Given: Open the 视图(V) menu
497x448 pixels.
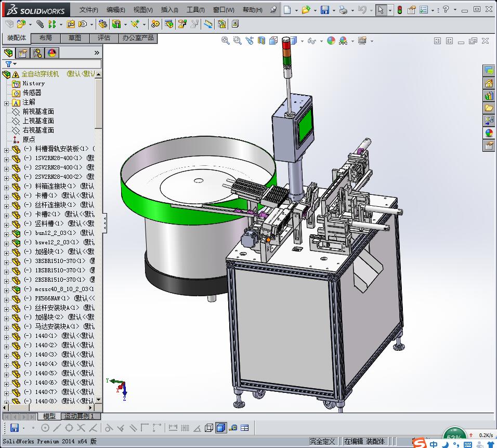Looking at the screenshot, I should (x=143, y=10).
